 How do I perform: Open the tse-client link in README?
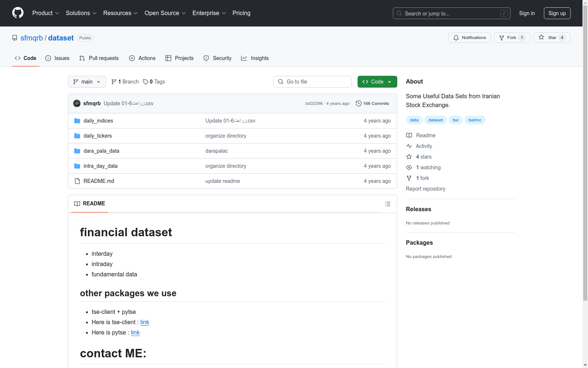click(145, 322)
